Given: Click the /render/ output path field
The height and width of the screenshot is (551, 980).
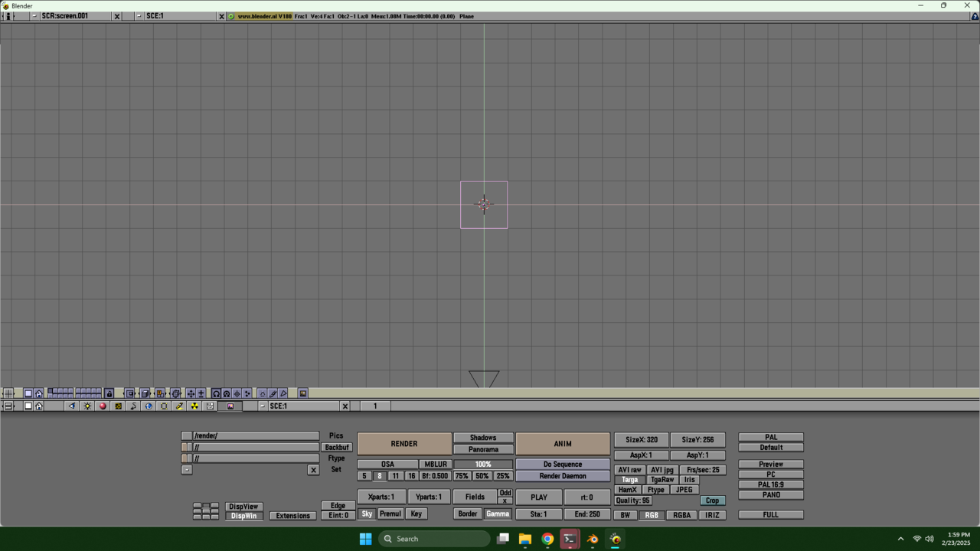Looking at the screenshot, I should (x=255, y=436).
